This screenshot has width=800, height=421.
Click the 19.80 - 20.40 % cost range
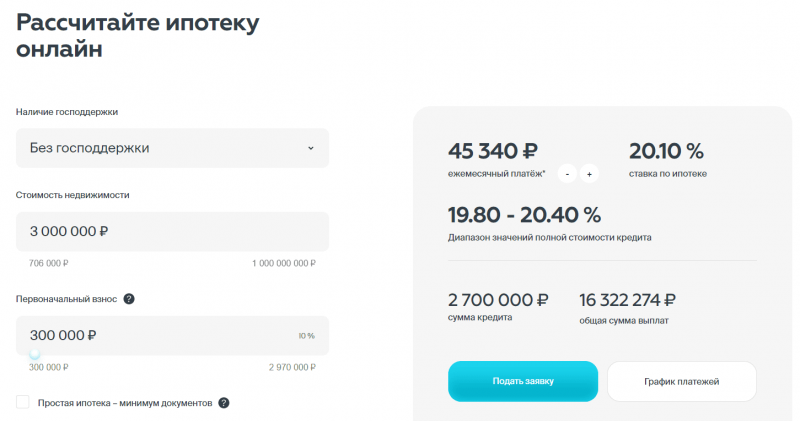(x=524, y=214)
